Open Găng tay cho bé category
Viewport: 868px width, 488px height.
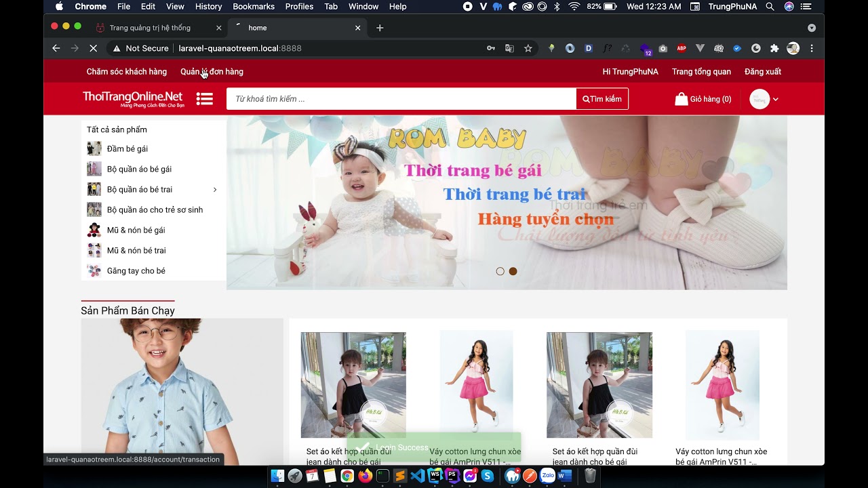[x=136, y=271]
